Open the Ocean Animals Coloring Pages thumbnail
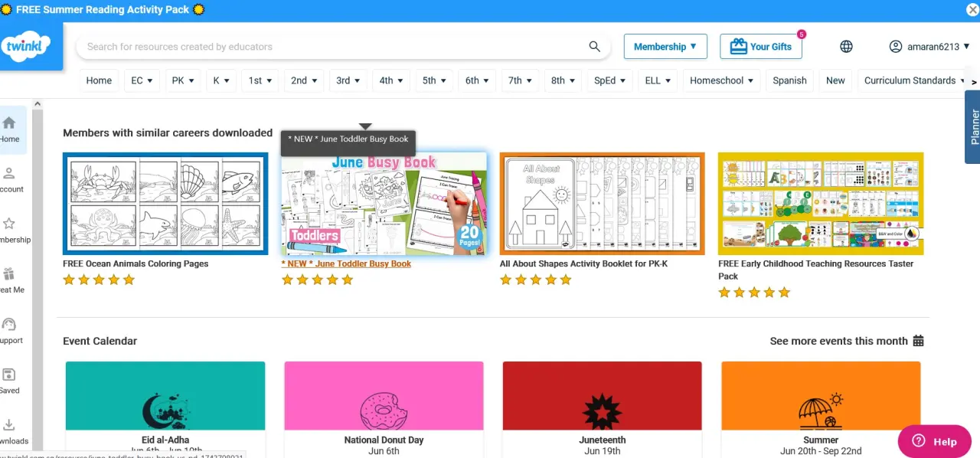This screenshot has width=980, height=458. [165, 204]
